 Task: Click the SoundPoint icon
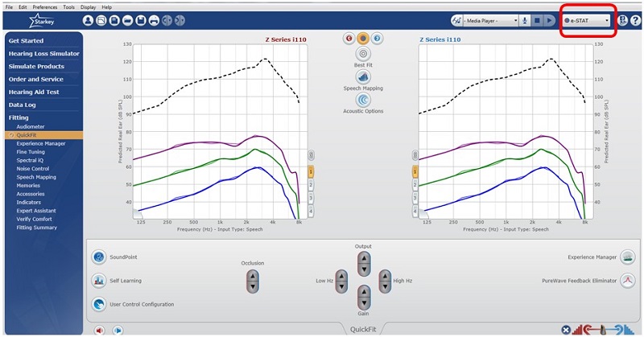coord(98,257)
